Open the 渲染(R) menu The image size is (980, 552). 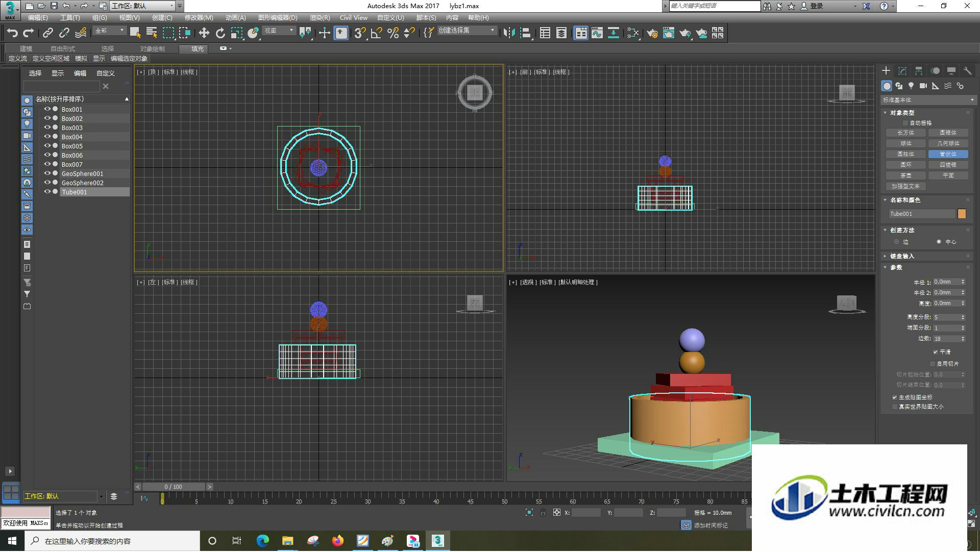coord(320,18)
